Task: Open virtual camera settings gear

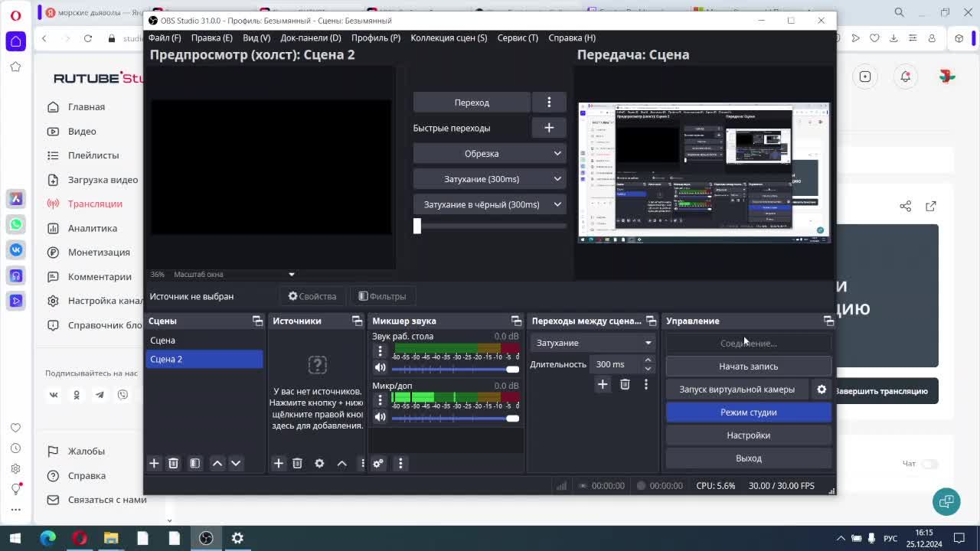Action: [x=822, y=390]
